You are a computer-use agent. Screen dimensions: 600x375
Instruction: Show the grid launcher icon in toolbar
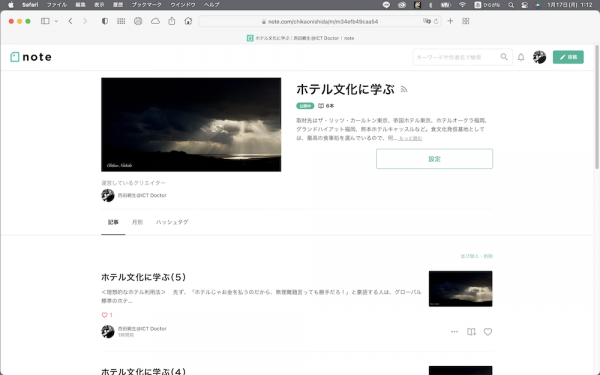coord(121,21)
